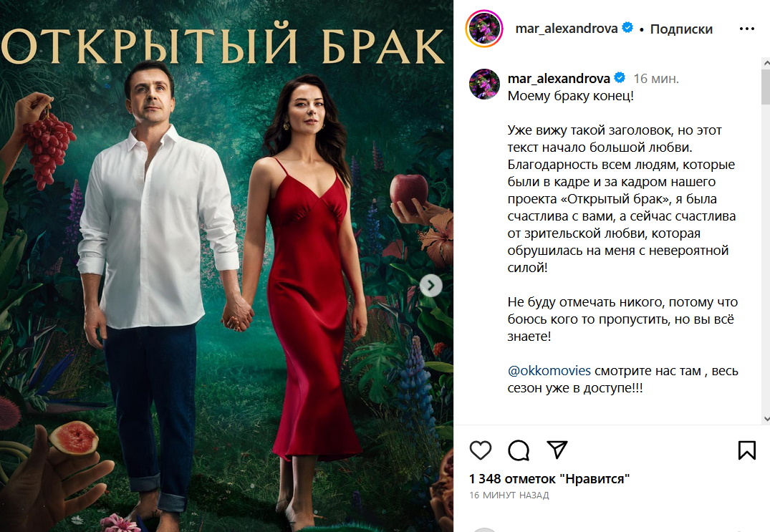The image size is (770, 532).
Task: Open the 16 мин. post timestamp
Action: (656, 79)
